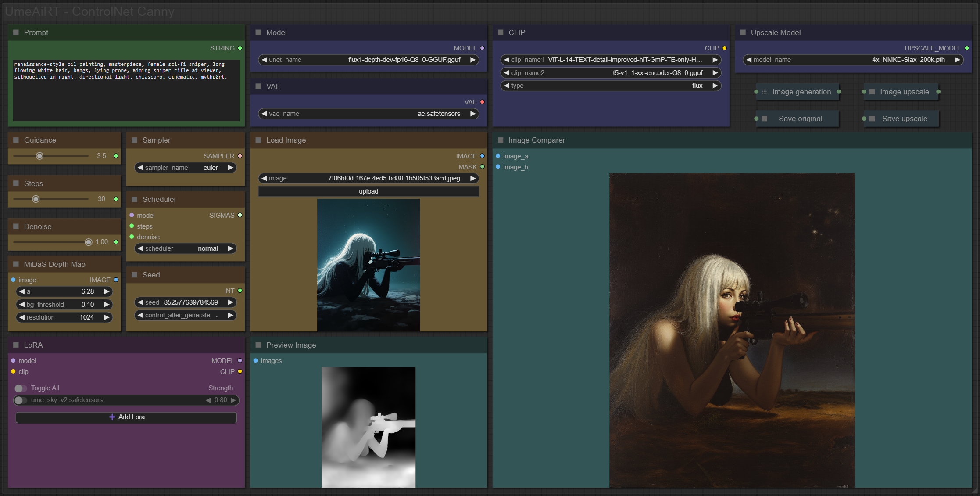Click the Image generation group node
Viewport: 980px width, 496px height.
[801, 92]
